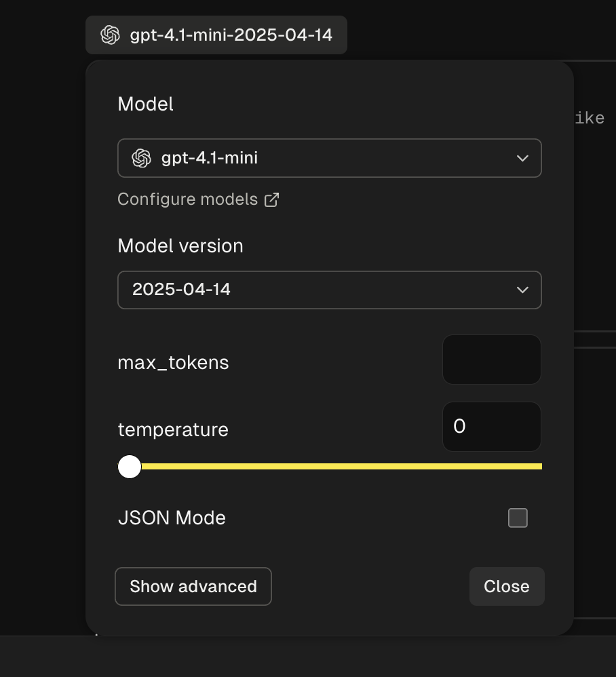Close the model settings popup
Image resolution: width=616 pixels, height=677 pixels.
point(507,586)
